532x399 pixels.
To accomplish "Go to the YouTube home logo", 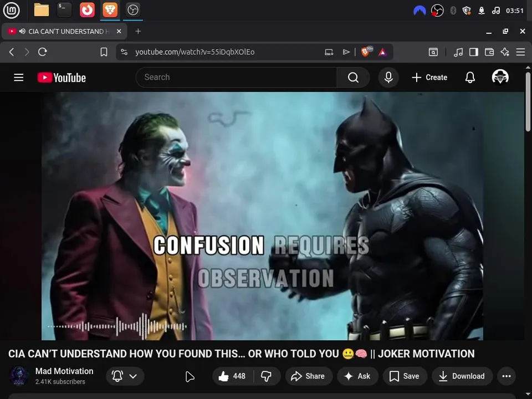I will [x=62, y=78].
